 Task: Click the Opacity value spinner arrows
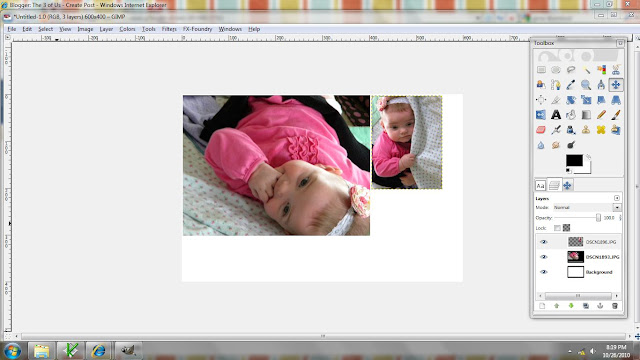point(620,218)
